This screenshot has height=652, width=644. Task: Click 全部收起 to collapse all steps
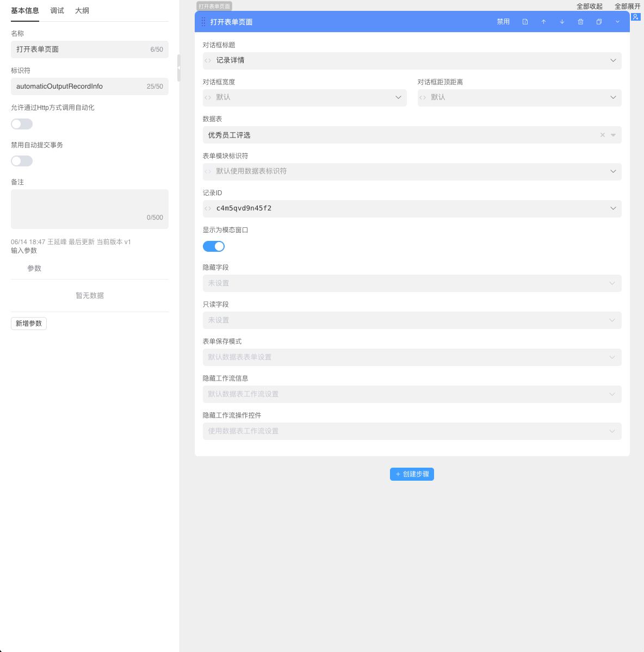click(x=590, y=7)
